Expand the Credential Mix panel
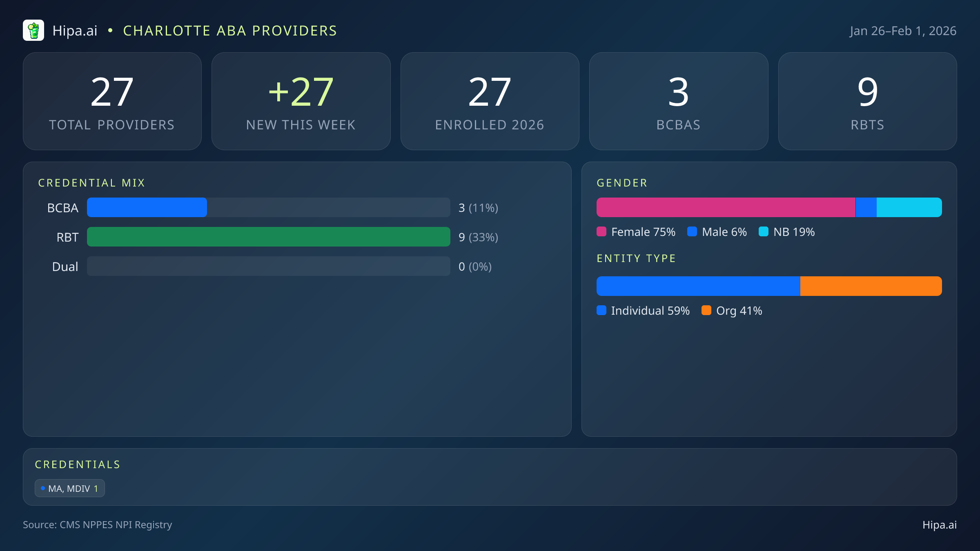The image size is (980, 551). [x=92, y=182]
